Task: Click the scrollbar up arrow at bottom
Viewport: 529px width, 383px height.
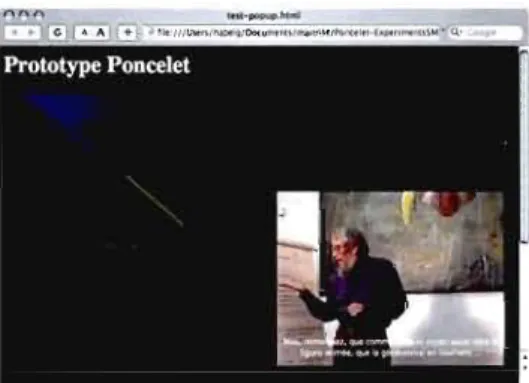Action: (525, 357)
